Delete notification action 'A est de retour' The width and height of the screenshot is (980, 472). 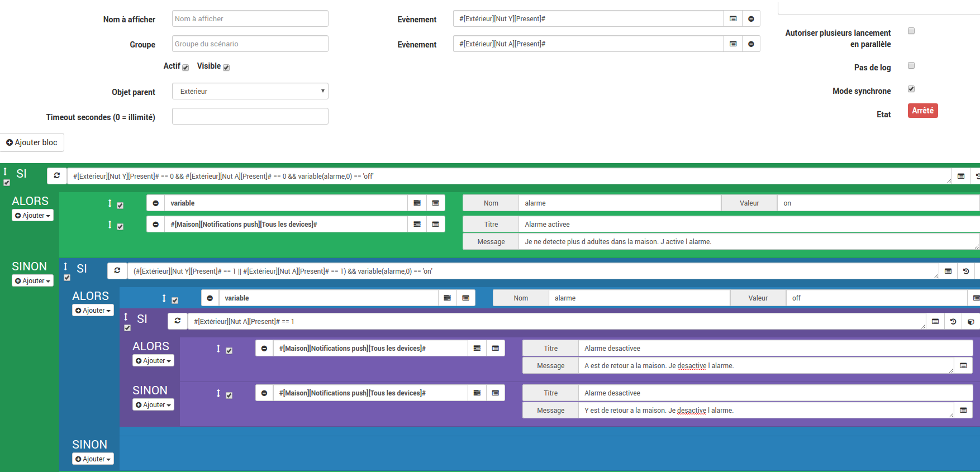264,349
